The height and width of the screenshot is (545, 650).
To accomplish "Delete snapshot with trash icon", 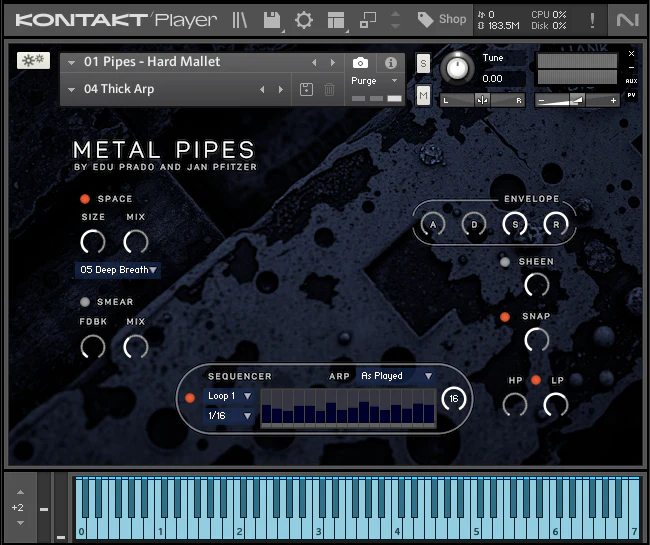I will pyautogui.click(x=329, y=90).
